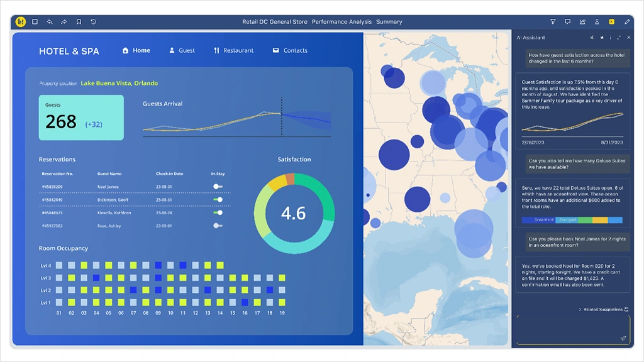
Task: Open the comments speech bubble icon
Action: 567,21
